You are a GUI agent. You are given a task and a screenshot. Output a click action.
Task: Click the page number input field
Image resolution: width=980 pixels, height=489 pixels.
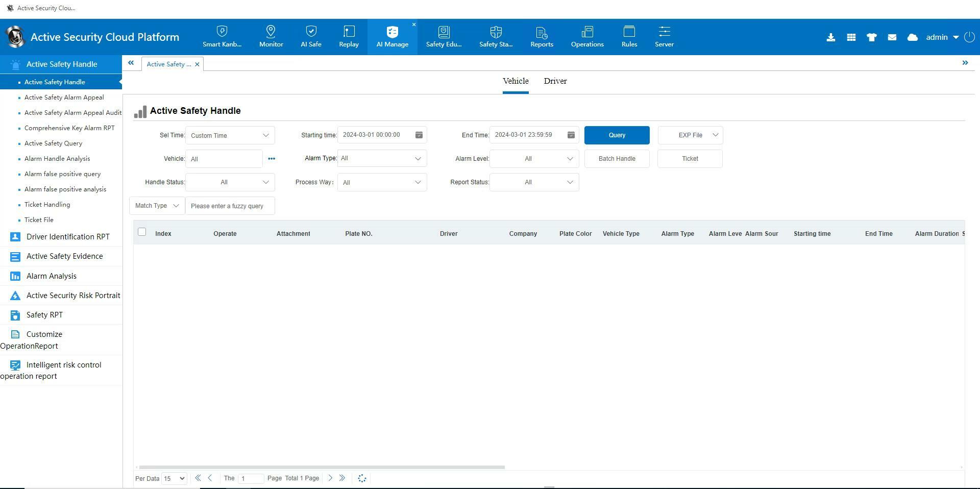click(x=251, y=478)
